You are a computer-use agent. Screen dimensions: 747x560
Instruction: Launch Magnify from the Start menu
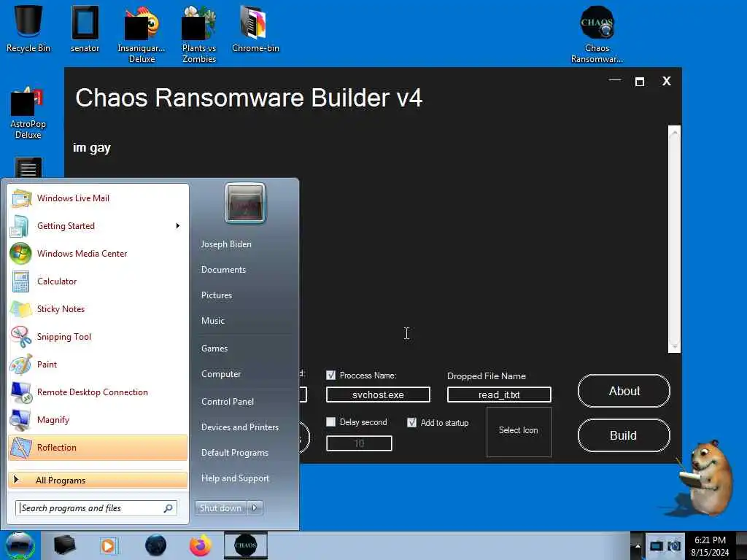point(98,419)
